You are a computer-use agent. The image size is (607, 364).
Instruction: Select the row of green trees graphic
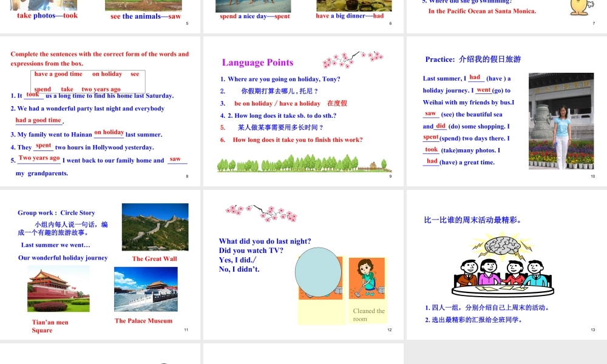pos(303,163)
